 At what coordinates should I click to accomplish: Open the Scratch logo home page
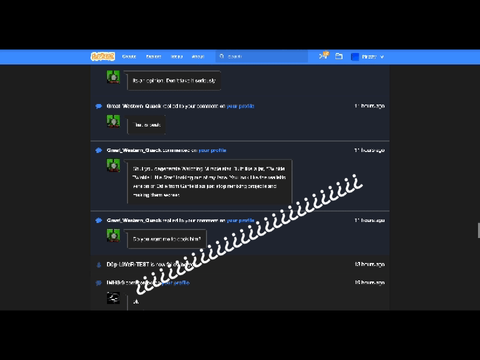(x=103, y=56)
